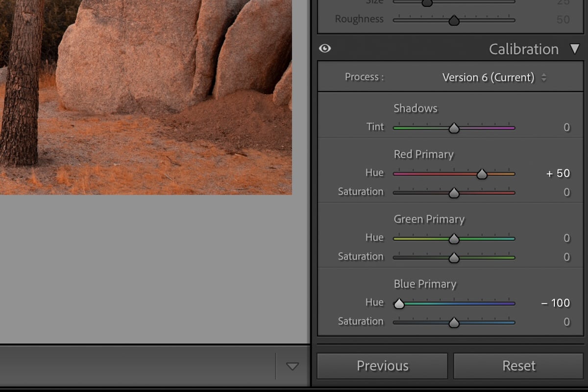588x392 pixels.
Task: Click the Red Primary Saturation slider handle
Action: click(454, 193)
